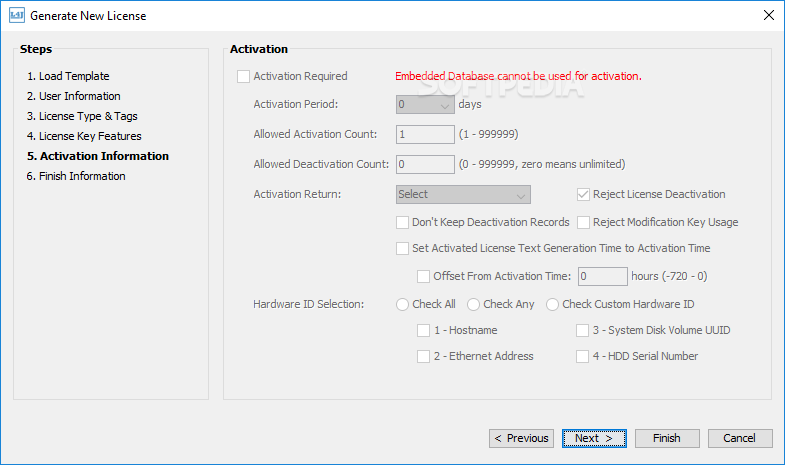The image size is (785, 465).
Task: Click the Allowed Deactivation Count label
Action: pos(321,164)
